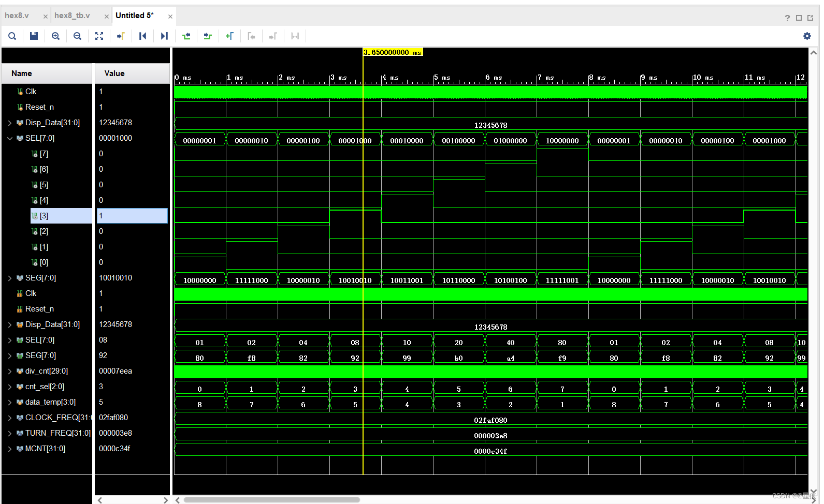
Task: Expand the CLOCK_FREQ parameter
Action: pyautogui.click(x=10, y=418)
